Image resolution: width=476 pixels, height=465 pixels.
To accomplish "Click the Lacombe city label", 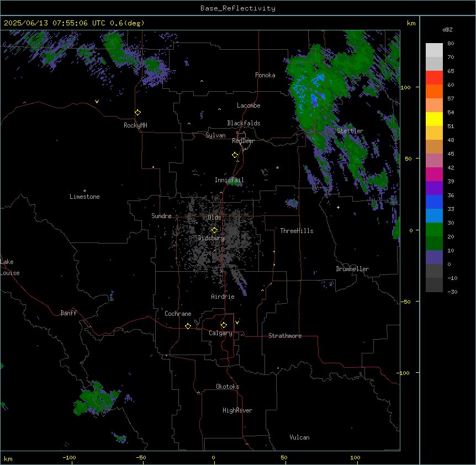I will click(x=248, y=105).
